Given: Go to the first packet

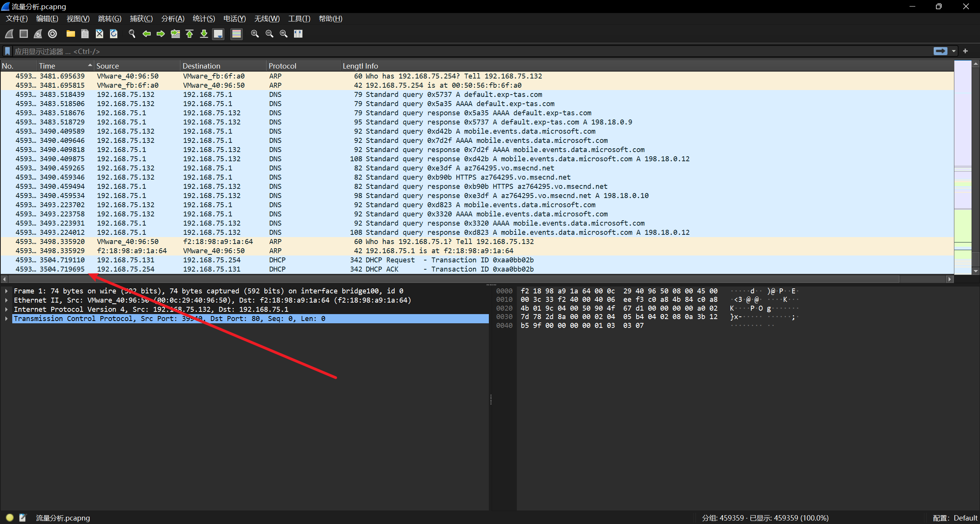Looking at the screenshot, I should click(x=189, y=34).
